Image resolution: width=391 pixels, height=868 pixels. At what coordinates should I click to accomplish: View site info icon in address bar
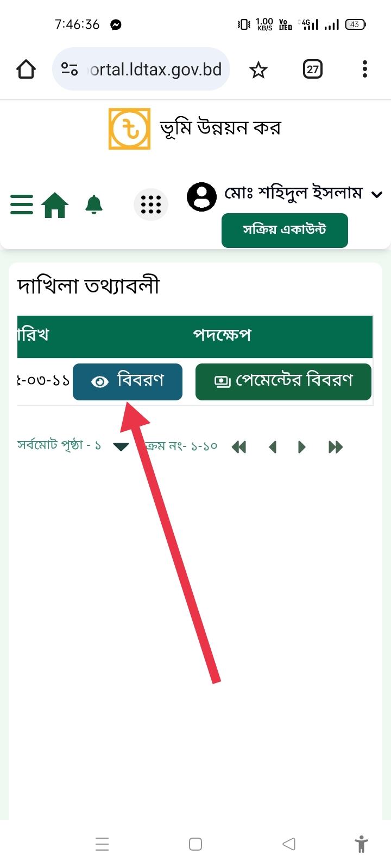[70, 69]
